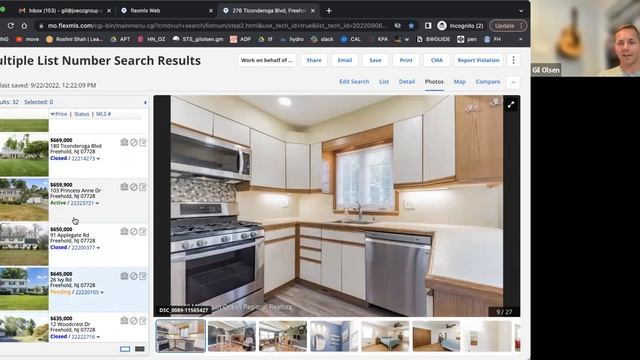
Task: Click the reject circle icon for 103 Princess Anne Dr
Action: click(133, 187)
